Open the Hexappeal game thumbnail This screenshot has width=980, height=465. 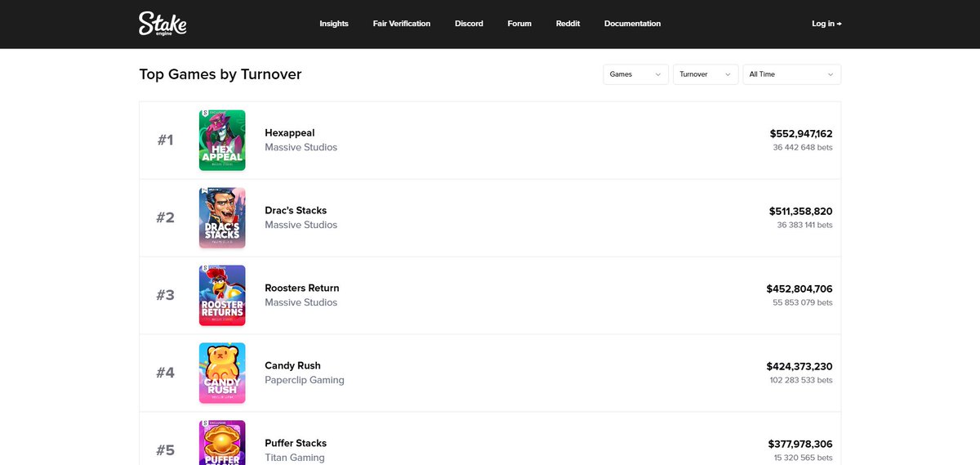(222, 141)
